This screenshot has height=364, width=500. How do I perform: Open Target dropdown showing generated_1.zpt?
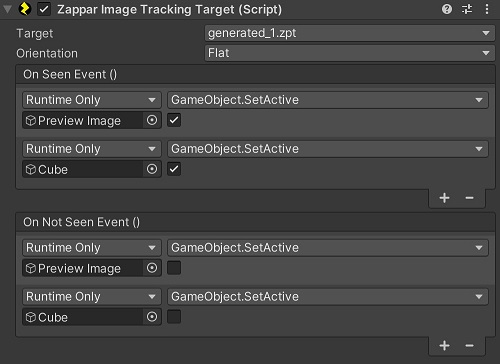coord(350,33)
